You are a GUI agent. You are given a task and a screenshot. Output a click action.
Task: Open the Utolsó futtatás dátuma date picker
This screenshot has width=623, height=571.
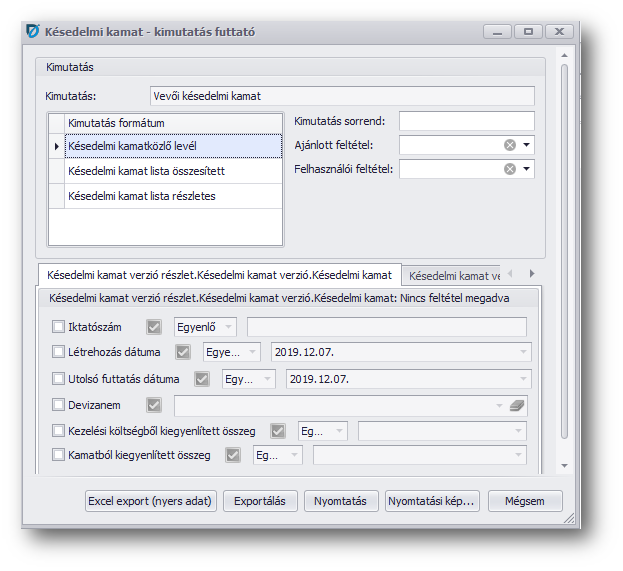click(524, 379)
